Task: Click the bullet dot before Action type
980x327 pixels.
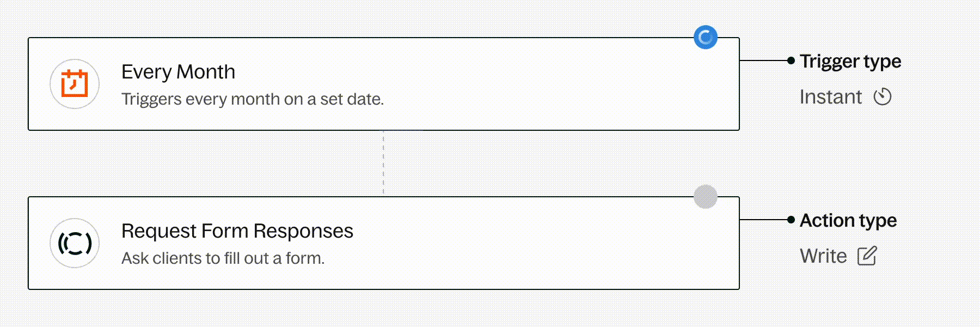Action: click(791, 220)
